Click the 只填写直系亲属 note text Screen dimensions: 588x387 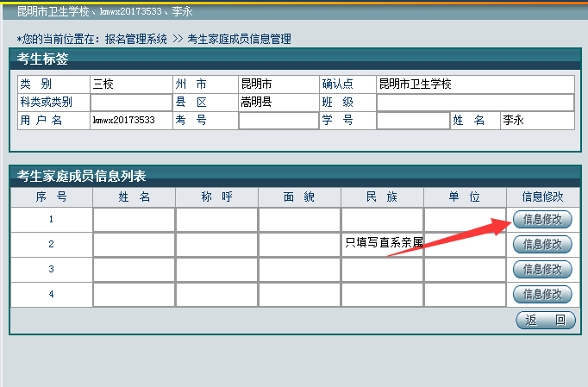point(384,242)
